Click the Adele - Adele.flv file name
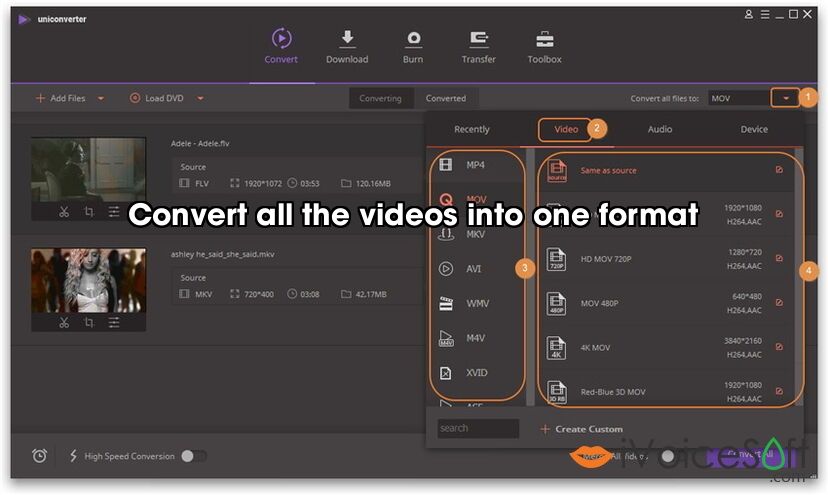The width and height of the screenshot is (828, 495). pos(200,143)
